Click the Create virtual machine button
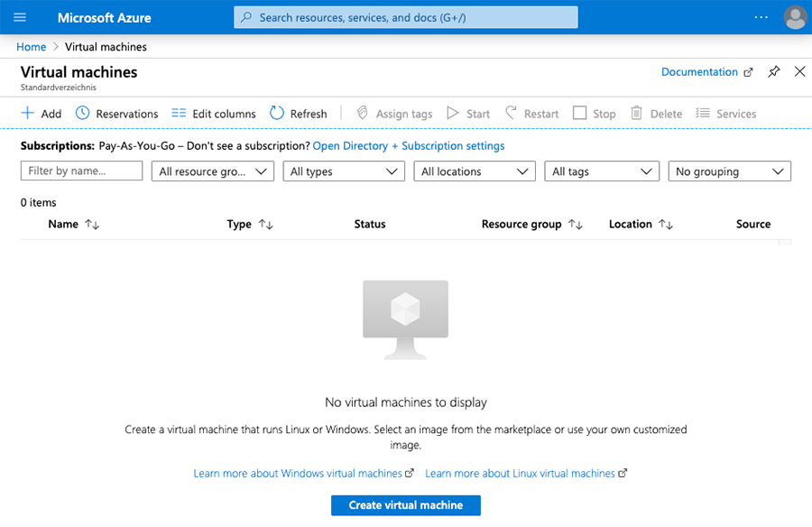The width and height of the screenshot is (812, 527). [x=406, y=505]
